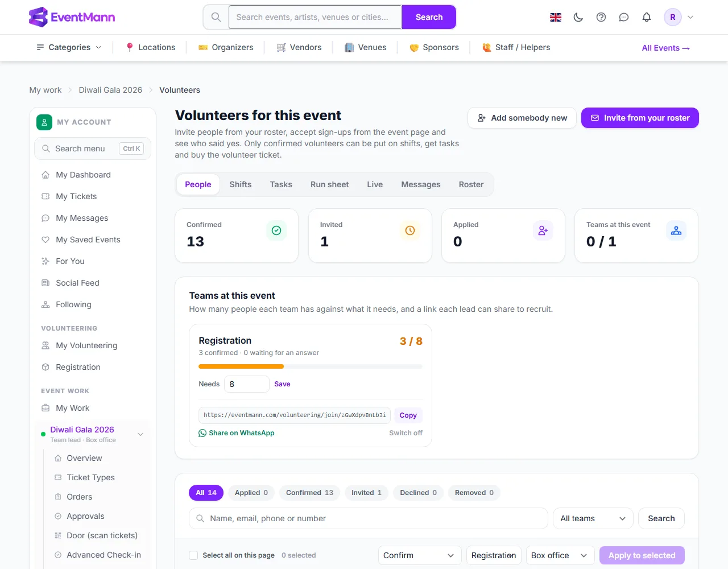The width and height of the screenshot is (728, 569).
Task: Switch to the Messages tab
Action: (x=421, y=184)
